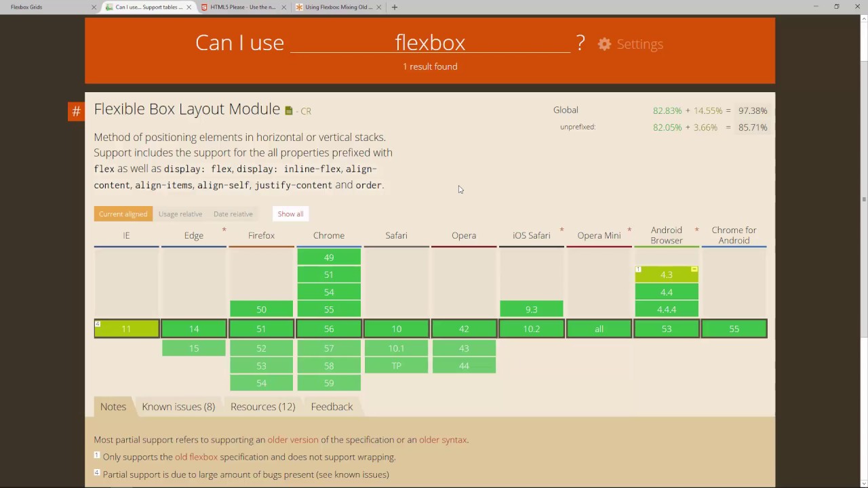Click the orange hash permalink icon

76,111
